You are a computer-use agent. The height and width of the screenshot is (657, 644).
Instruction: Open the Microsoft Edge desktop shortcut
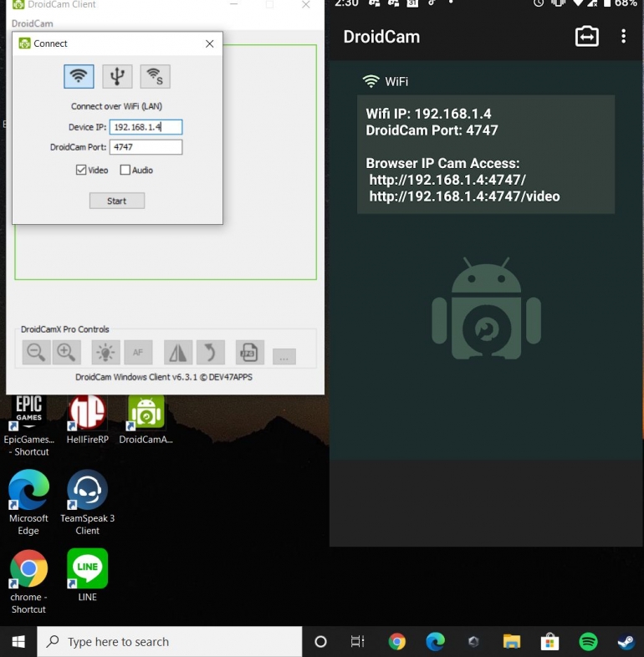[28, 502]
